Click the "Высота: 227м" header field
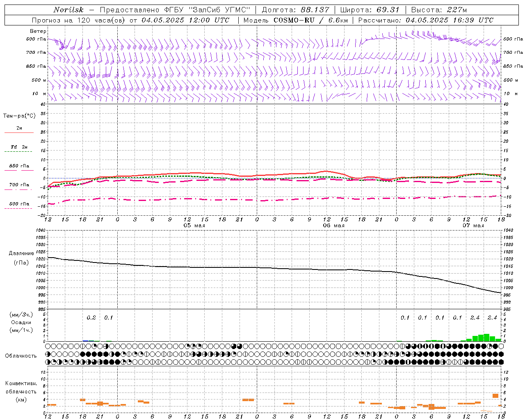This screenshot has width=525, height=420. 439,10
